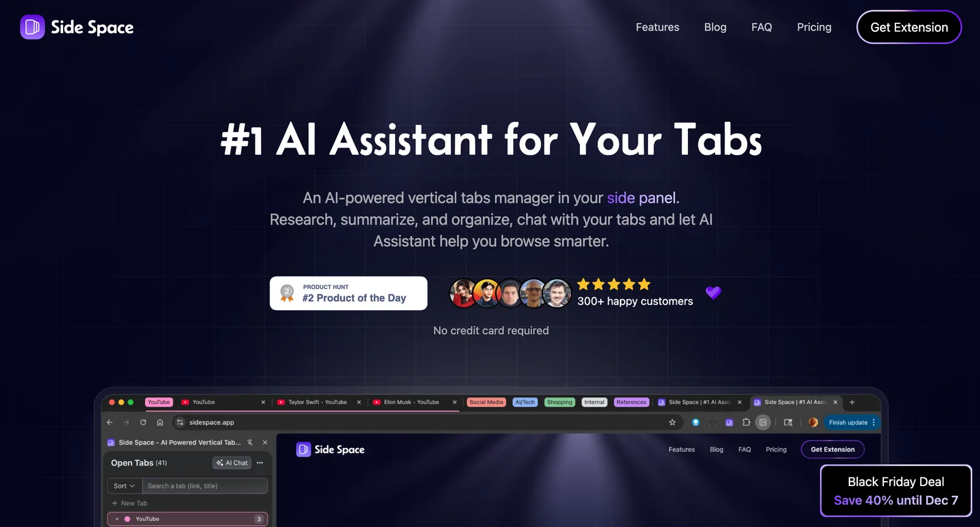Click the home icon in browser toolbar

(160, 422)
